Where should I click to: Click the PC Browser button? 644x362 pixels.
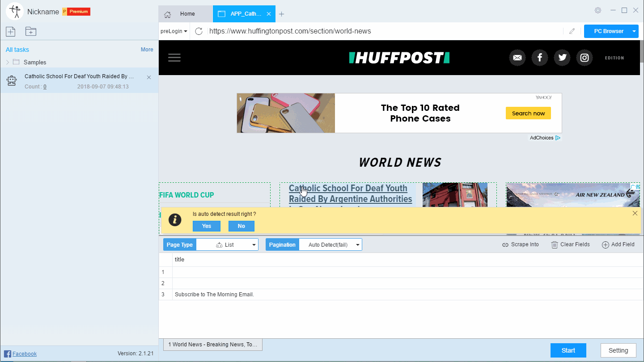click(608, 31)
